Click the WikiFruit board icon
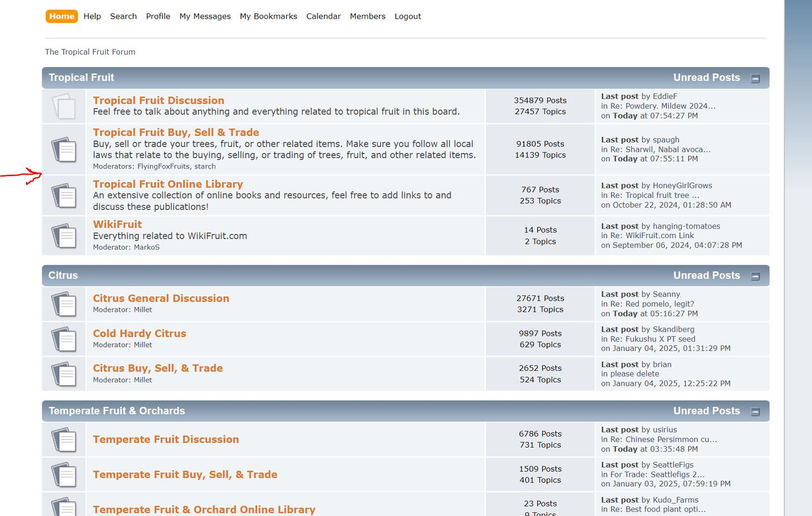812x516 pixels. pyautogui.click(x=64, y=235)
